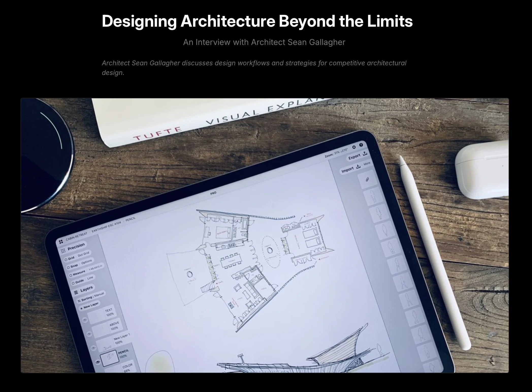Screen dimensions: 532x392
Task: Click the paperclip attachment tile
Action: pos(367,180)
